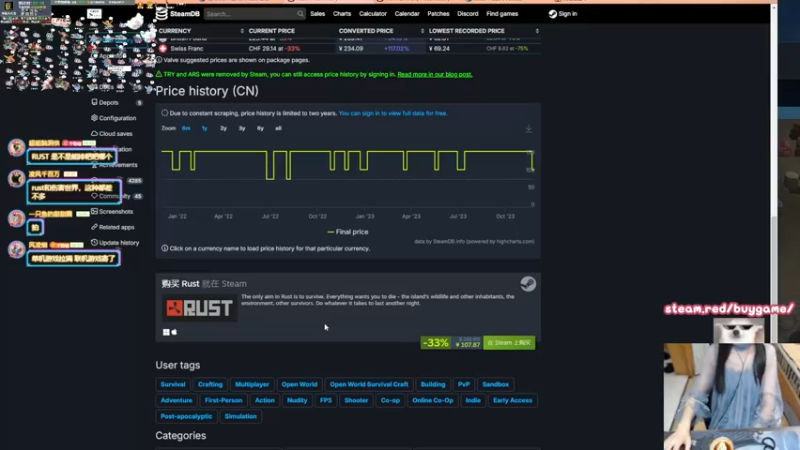Click the Community heart icon in sidebar
The width and height of the screenshot is (800, 450).
coord(94,196)
